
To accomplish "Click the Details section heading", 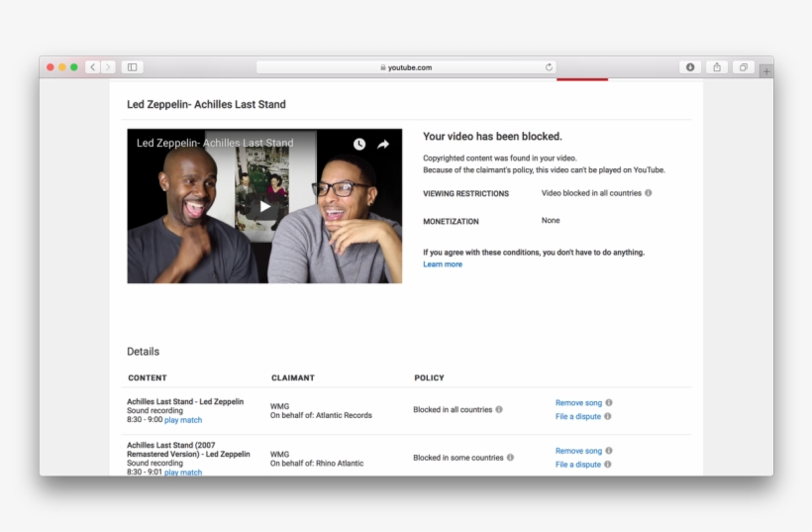I will coord(143,352).
